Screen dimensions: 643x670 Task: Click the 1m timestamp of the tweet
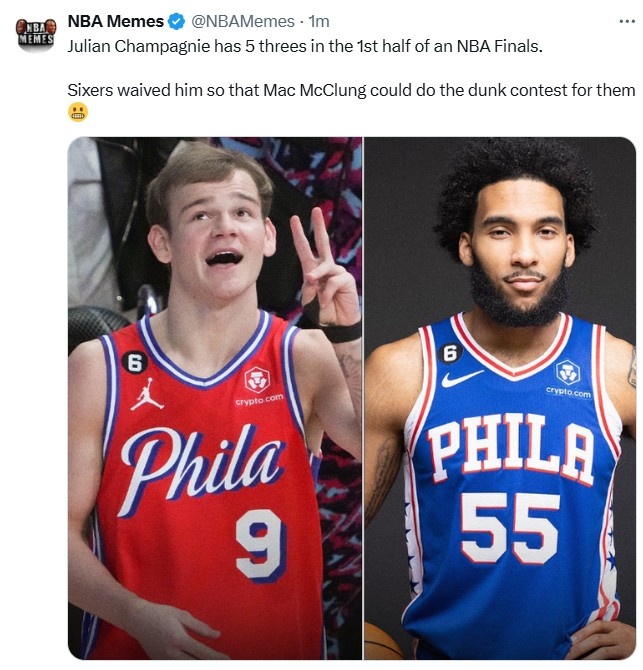(319, 21)
